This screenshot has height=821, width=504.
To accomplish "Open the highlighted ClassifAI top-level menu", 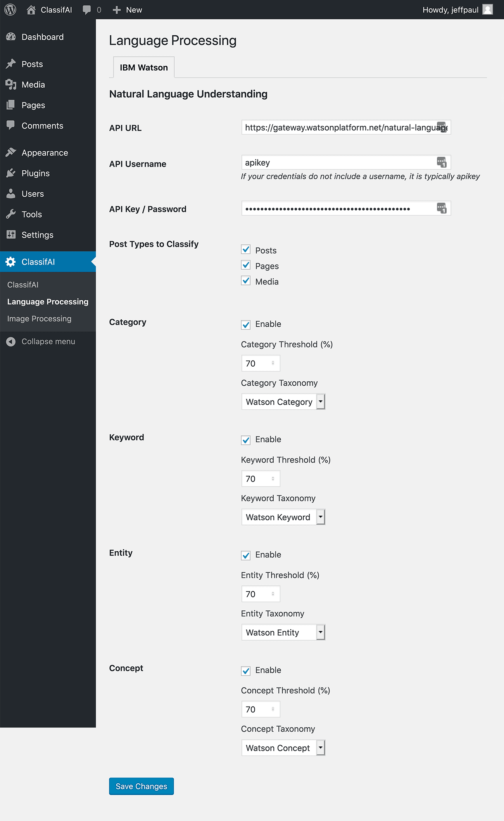I will tap(48, 262).
